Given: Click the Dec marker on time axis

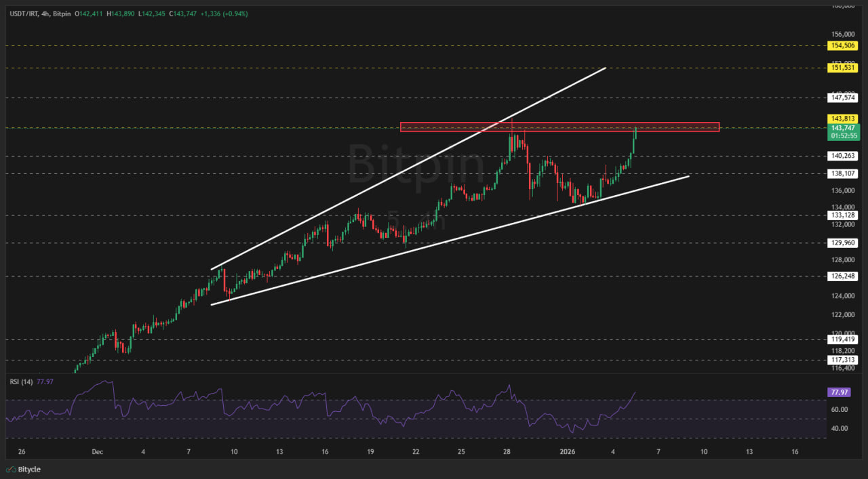Looking at the screenshot, I should 96,451.
